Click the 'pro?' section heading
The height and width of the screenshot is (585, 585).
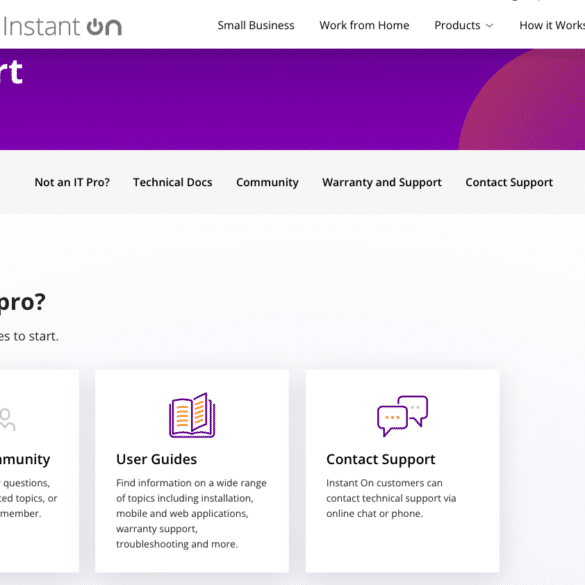click(22, 302)
